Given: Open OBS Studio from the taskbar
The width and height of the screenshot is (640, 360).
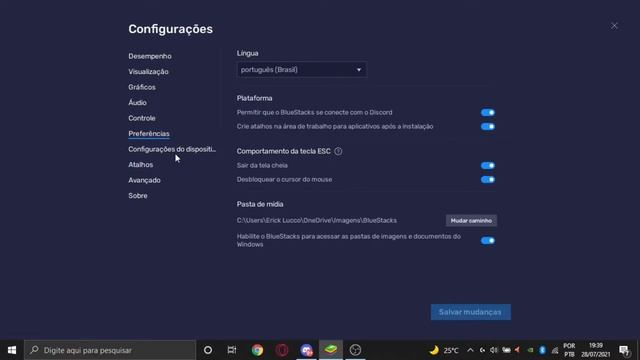Looking at the screenshot, I should 355,350.
